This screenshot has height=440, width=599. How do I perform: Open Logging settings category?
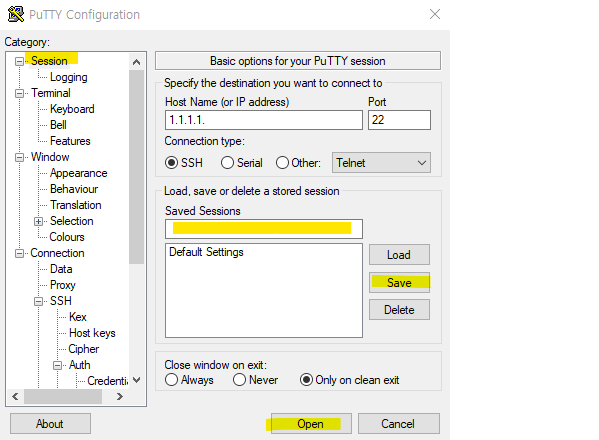click(69, 77)
